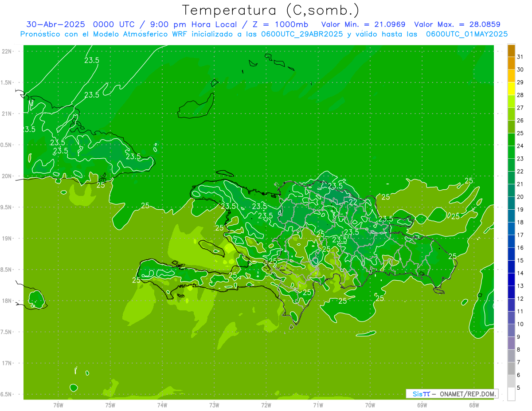Click yellow legend swatch between 28 and 29
Viewport: 532px width, 411px height.
(x=511, y=88)
